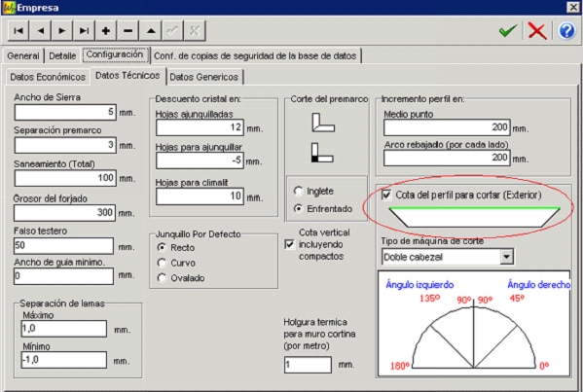The width and height of the screenshot is (583, 392).
Task: Click the Ancho de Sierra input field
Action: point(65,112)
